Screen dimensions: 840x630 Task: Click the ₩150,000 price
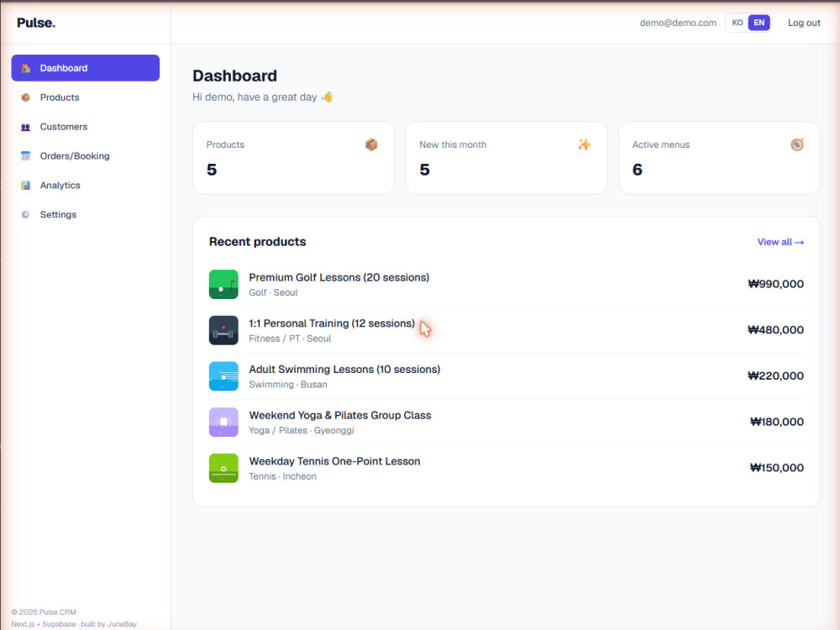tap(777, 468)
